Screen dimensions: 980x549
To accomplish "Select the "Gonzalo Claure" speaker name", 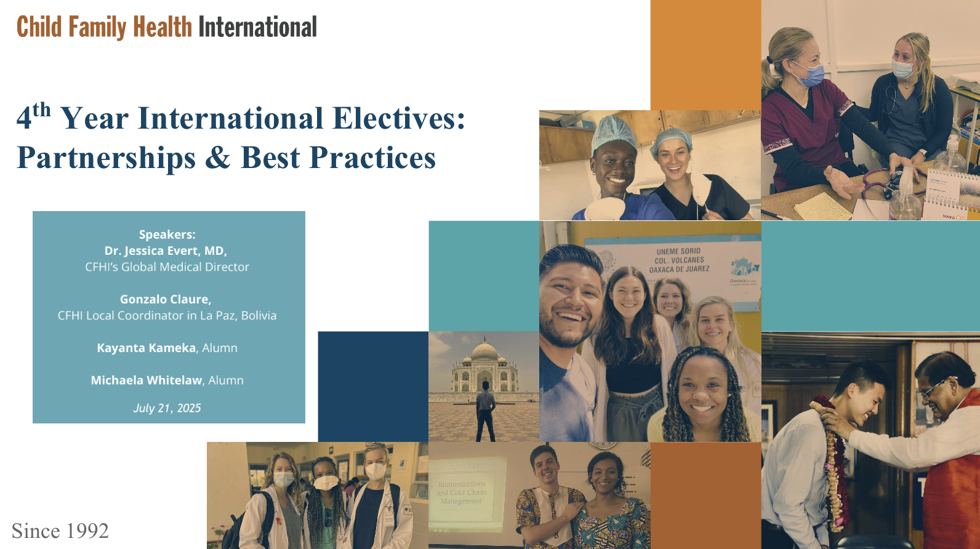I will click(166, 299).
